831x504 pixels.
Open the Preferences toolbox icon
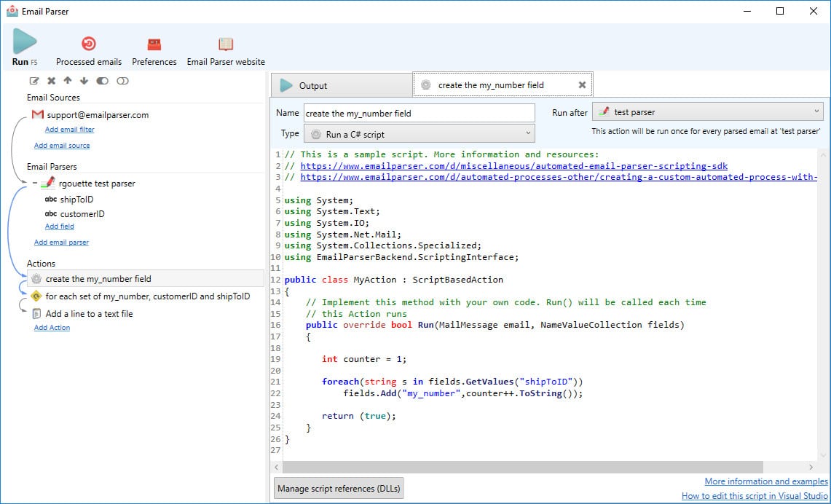pyautogui.click(x=154, y=44)
